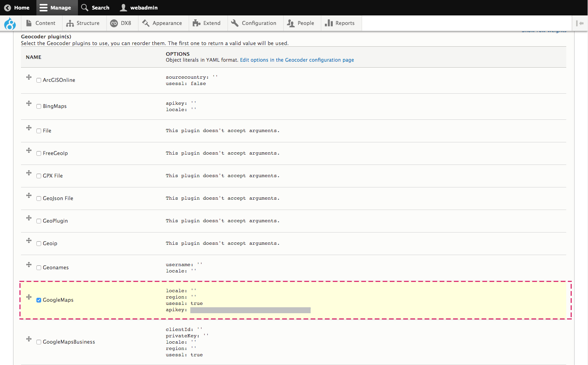Open Edit options in Geocoder configuration page link
This screenshot has height=365, width=588.
pos(297,60)
